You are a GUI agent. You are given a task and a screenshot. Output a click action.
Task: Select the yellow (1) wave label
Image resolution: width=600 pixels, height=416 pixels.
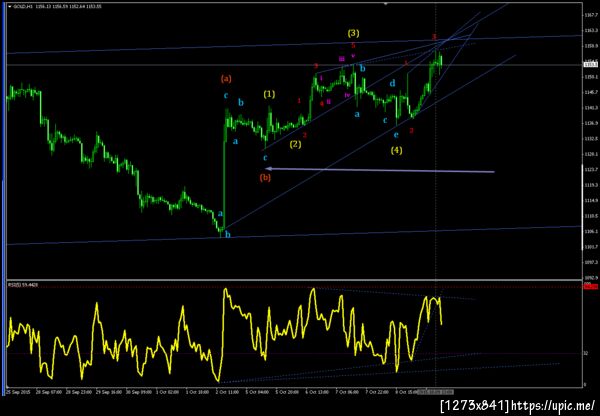(x=269, y=94)
